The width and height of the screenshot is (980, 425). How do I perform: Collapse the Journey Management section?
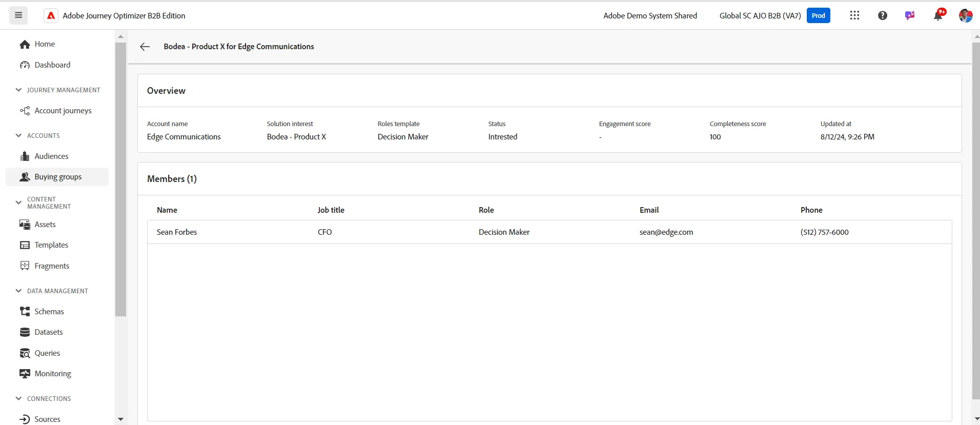(18, 90)
